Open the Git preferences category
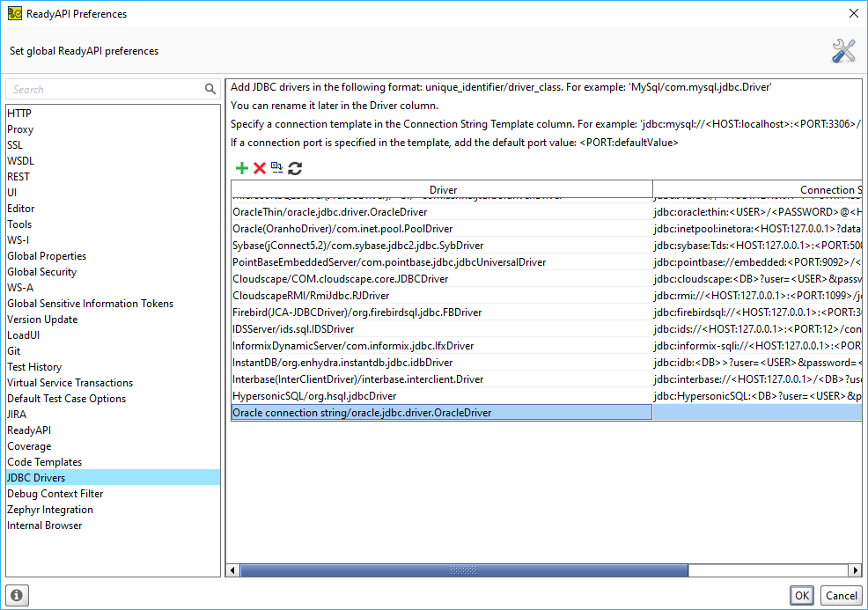The height and width of the screenshot is (610, 868). 113,351
